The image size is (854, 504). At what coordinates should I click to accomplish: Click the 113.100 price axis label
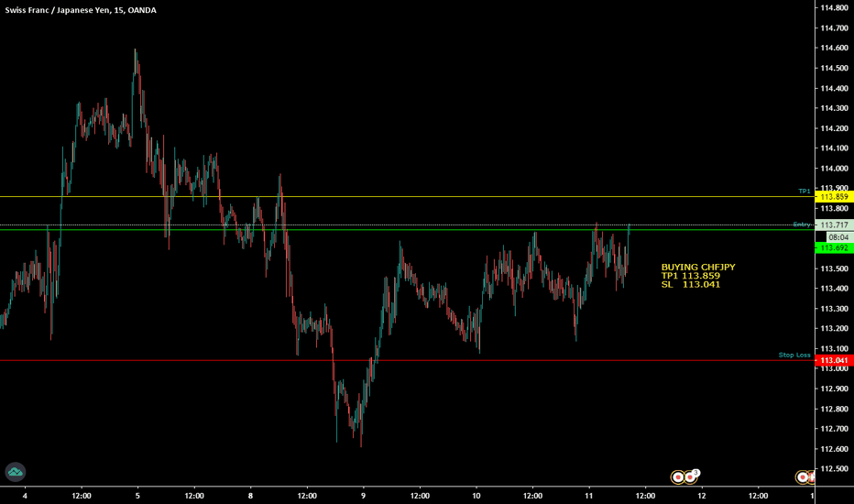[835, 349]
